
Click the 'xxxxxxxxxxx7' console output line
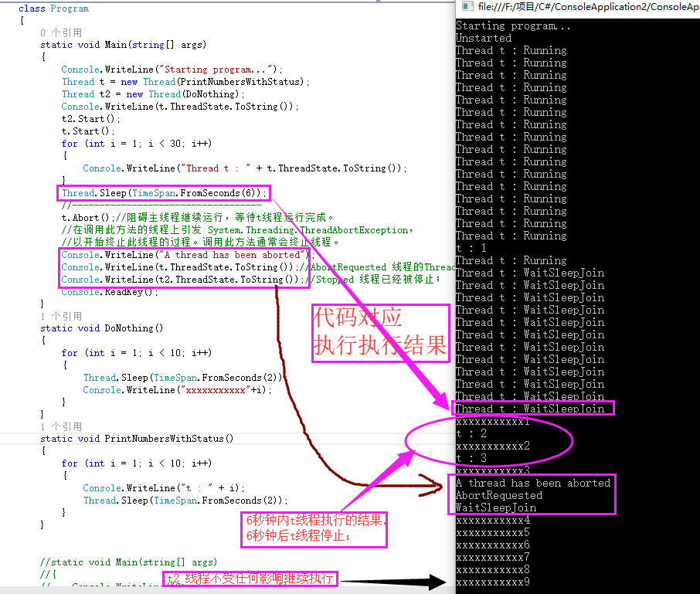click(x=493, y=557)
